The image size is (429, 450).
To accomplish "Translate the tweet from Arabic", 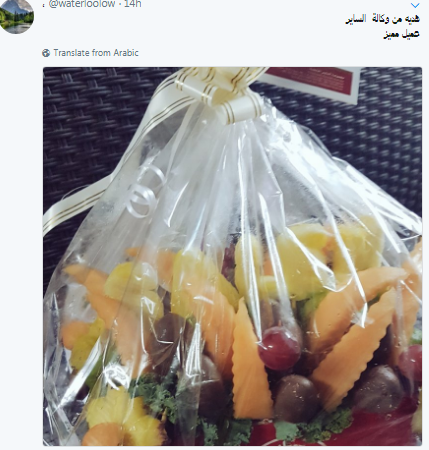I will coord(96,53).
